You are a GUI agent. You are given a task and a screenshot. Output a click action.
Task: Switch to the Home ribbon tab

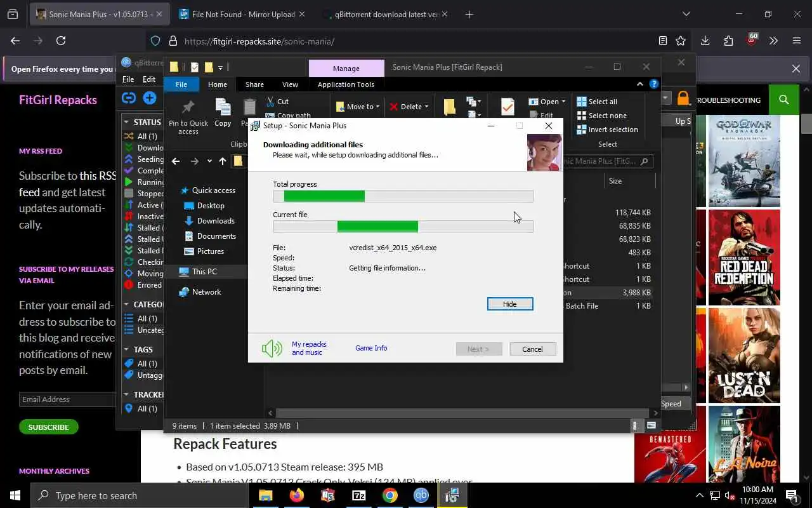pos(218,84)
